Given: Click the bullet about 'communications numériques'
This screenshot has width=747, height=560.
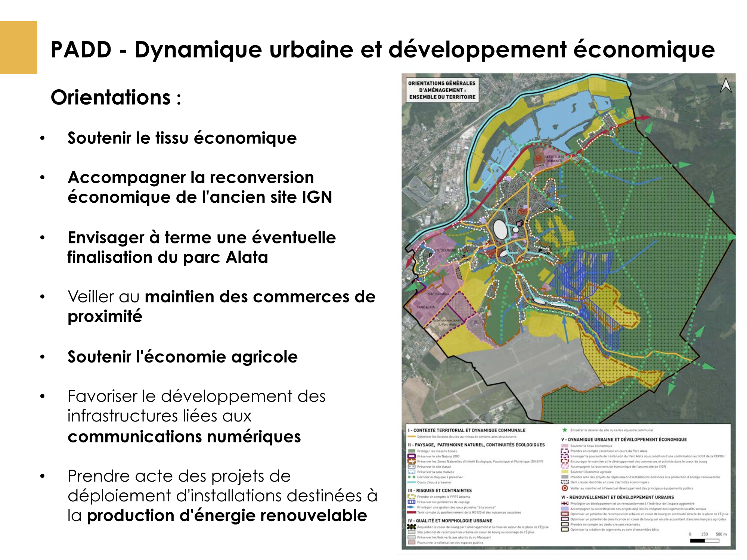Looking at the screenshot, I should click(196, 416).
